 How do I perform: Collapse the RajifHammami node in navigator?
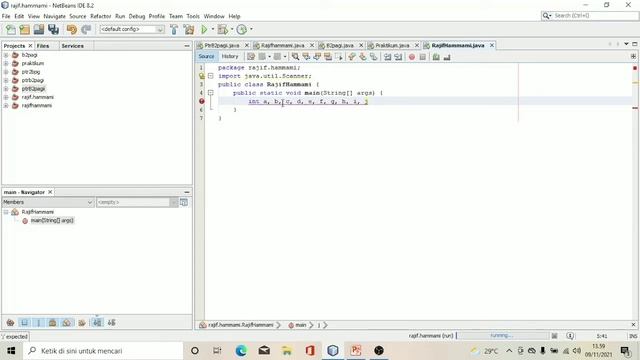click(6, 212)
